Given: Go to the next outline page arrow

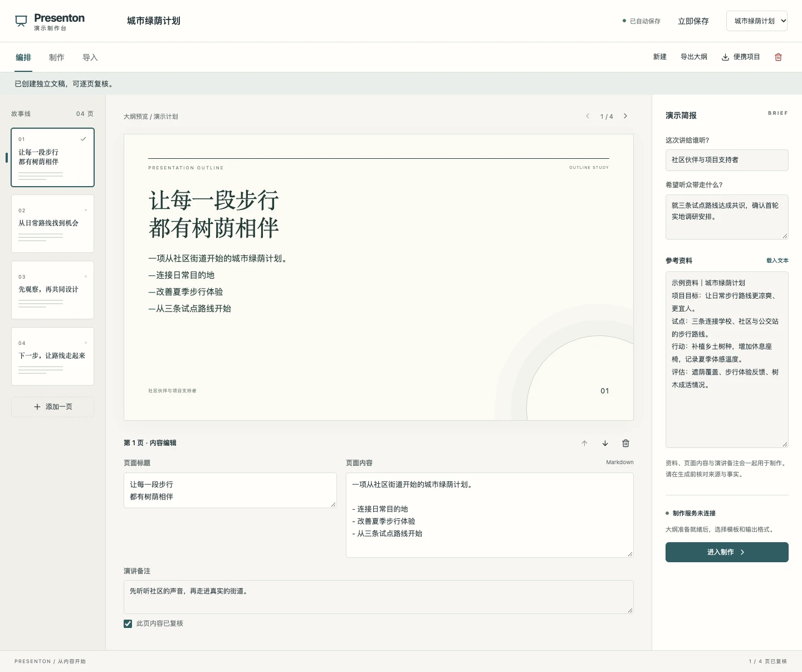Looking at the screenshot, I should [x=625, y=116].
